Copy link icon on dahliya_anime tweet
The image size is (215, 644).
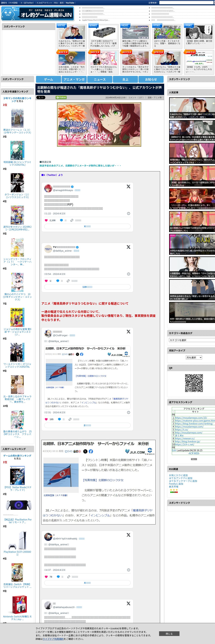(x=68, y=281)
